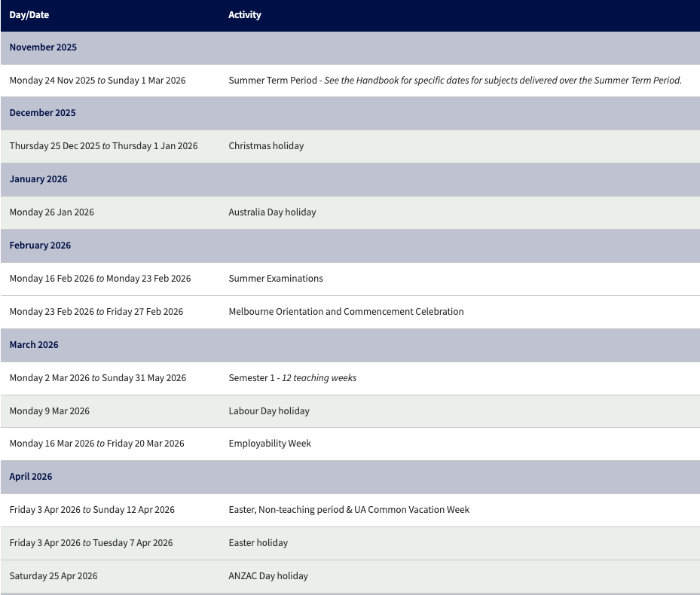Click the Australia Day holiday entry

pyautogui.click(x=272, y=212)
